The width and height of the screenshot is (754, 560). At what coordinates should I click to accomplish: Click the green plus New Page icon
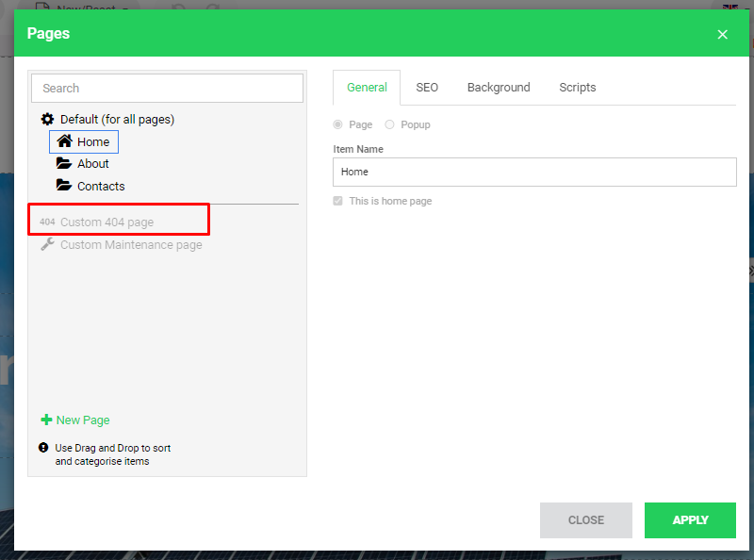click(x=46, y=420)
